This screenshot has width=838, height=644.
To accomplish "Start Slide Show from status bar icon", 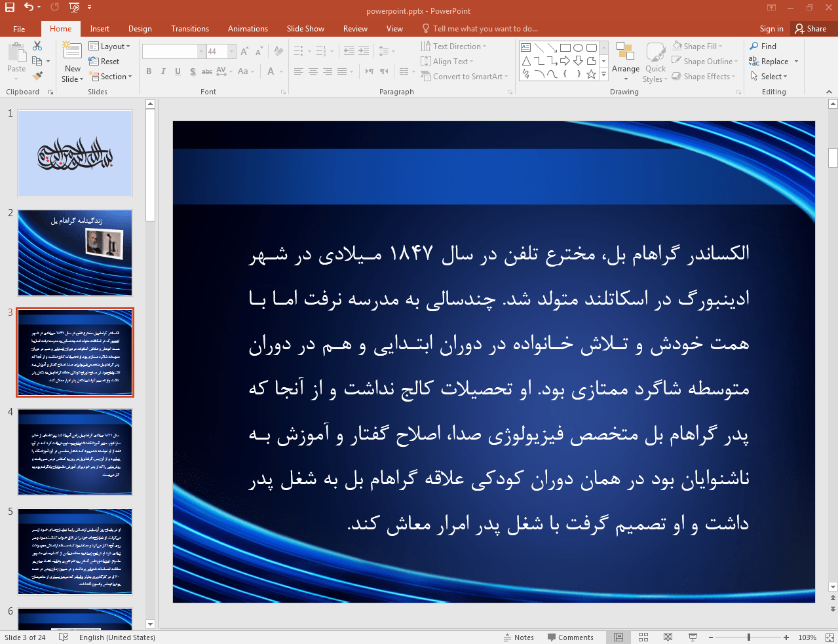I will 693,637.
